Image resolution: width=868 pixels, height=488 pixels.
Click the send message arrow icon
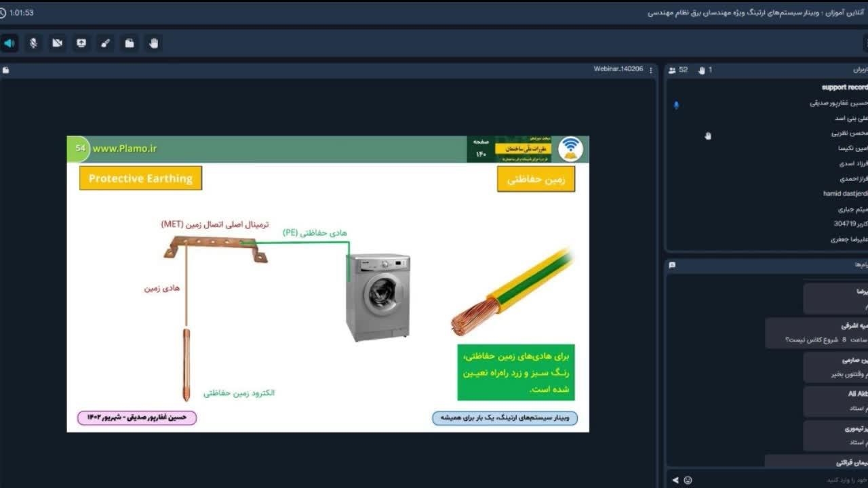tap(675, 480)
